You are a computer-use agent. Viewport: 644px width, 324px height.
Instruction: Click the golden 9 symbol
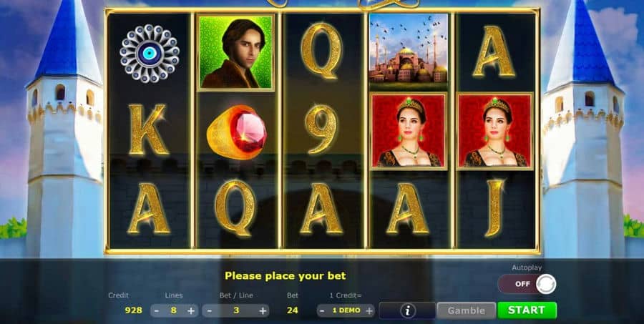click(321, 129)
